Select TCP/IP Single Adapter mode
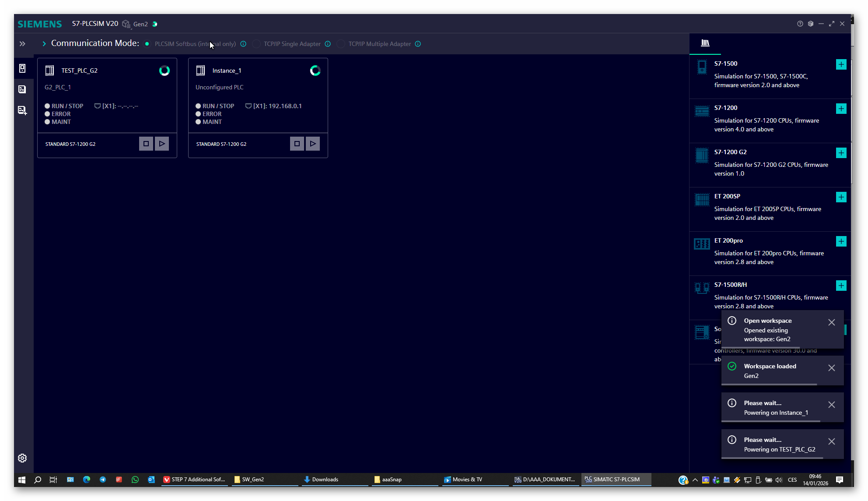 [x=256, y=44]
